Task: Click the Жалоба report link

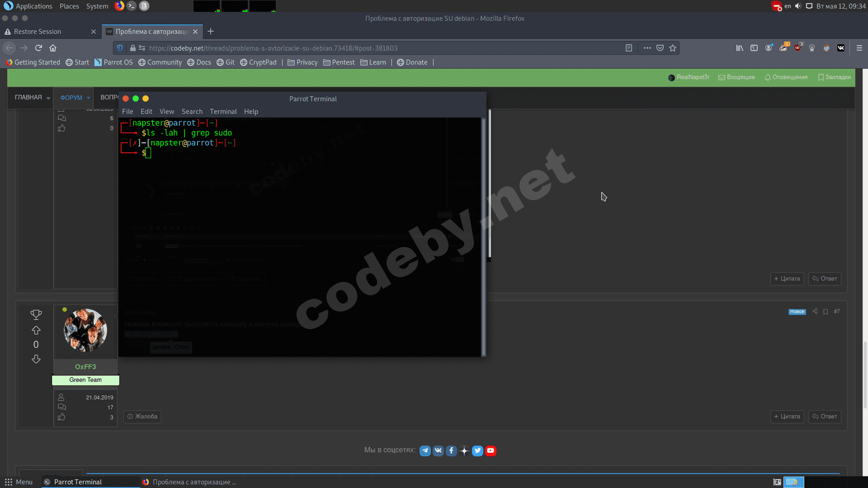Action: coord(142,416)
